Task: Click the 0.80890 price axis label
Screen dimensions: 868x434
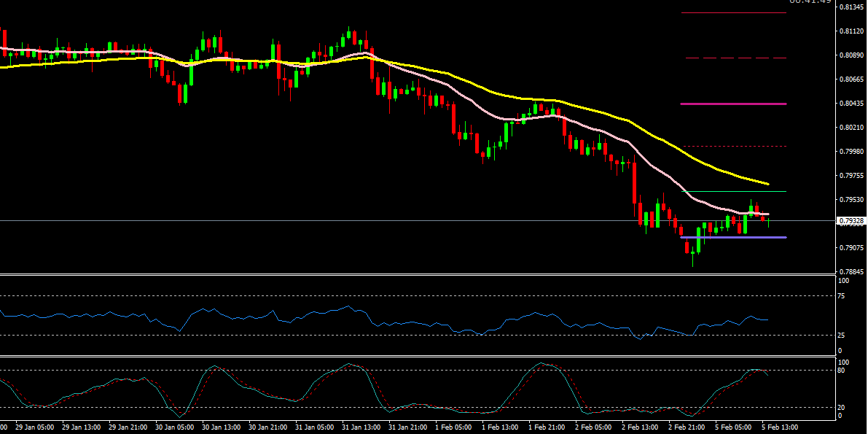Action: tap(851, 55)
